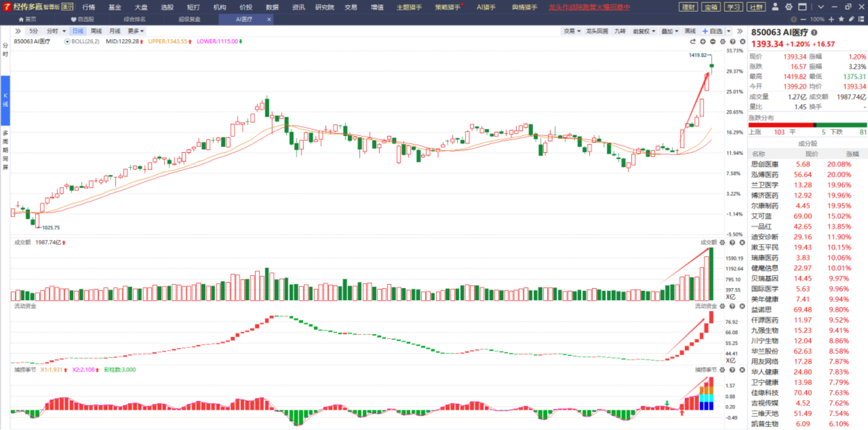Zoom in the main K-line chart with plus icon
868x430 pixels.
(x=703, y=41)
